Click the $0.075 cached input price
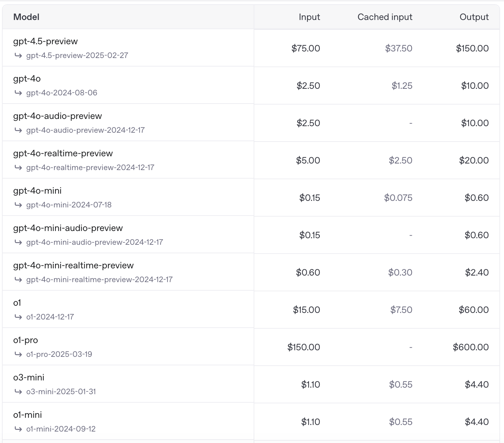 [x=398, y=198]
